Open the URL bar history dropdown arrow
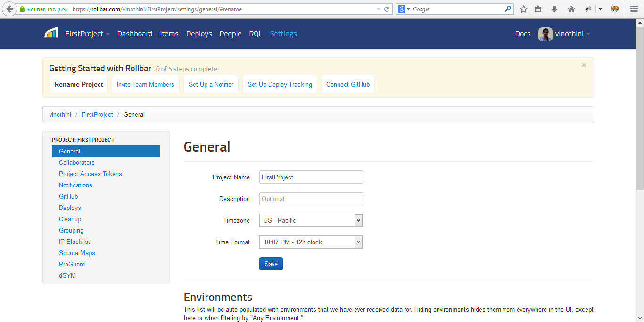 pyautogui.click(x=379, y=9)
